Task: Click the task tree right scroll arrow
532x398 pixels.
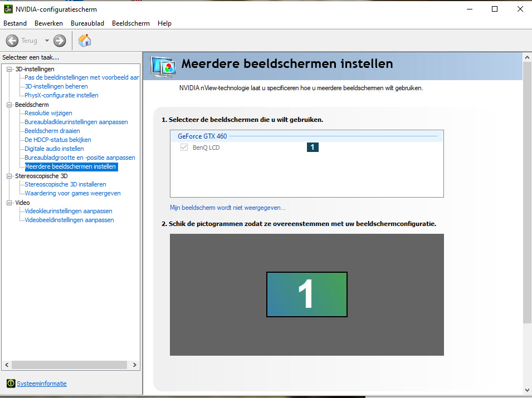Action: click(135, 365)
